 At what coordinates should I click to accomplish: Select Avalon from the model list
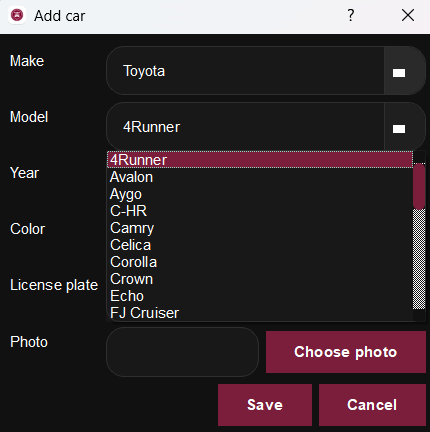[x=260, y=177]
